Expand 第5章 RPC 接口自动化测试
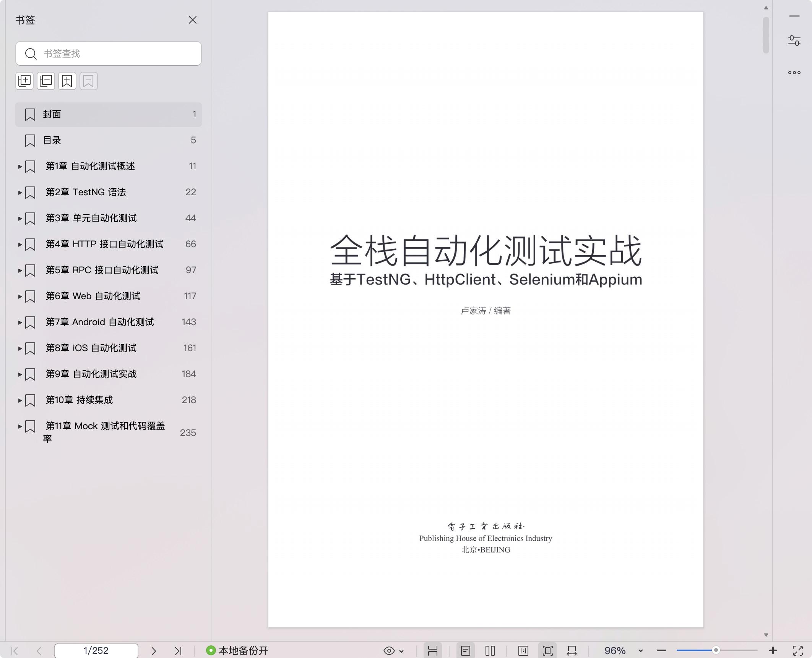The width and height of the screenshot is (812, 658). pyautogui.click(x=20, y=271)
